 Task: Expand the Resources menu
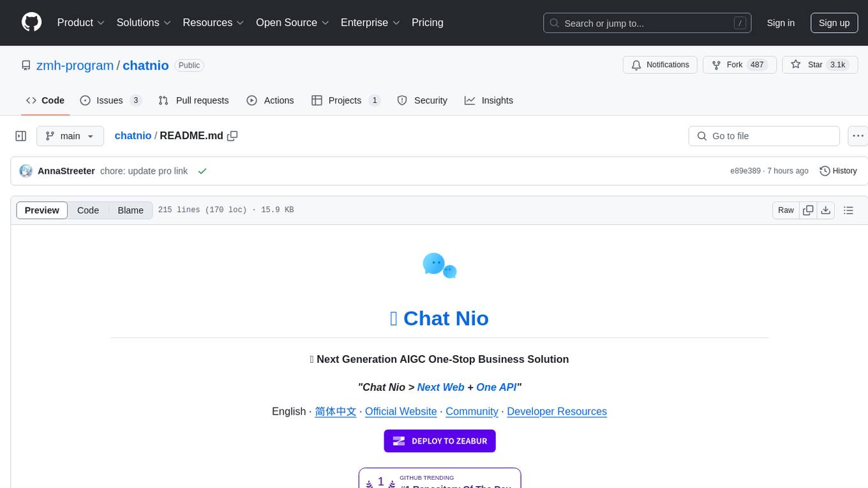tap(214, 23)
